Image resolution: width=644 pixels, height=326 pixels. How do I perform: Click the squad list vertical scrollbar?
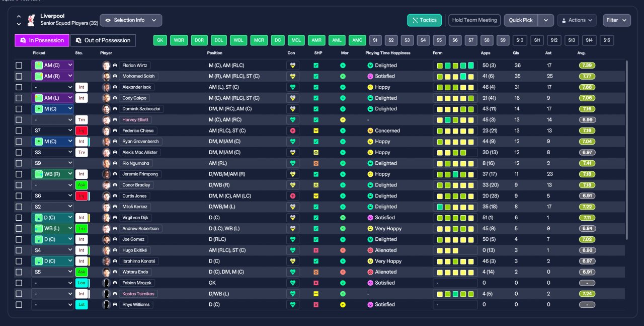pyautogui.click(x=627, y=150)
